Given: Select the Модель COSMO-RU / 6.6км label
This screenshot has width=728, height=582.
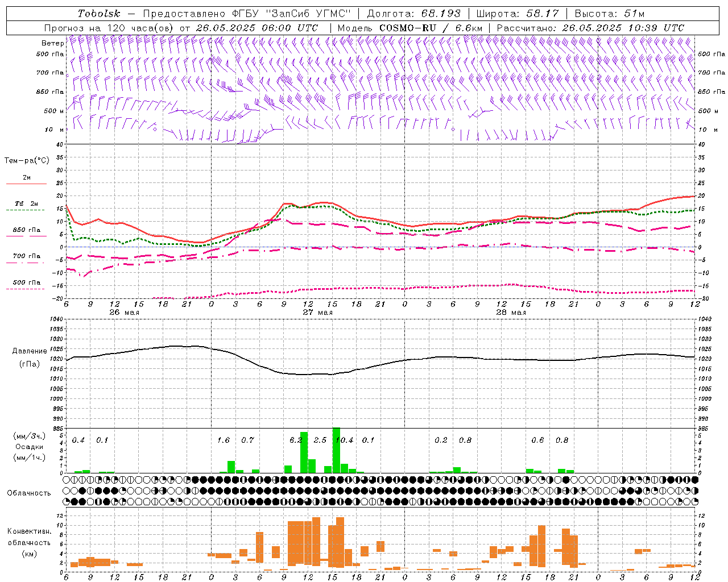Looking at the screenshot, I should coord(410,28).
